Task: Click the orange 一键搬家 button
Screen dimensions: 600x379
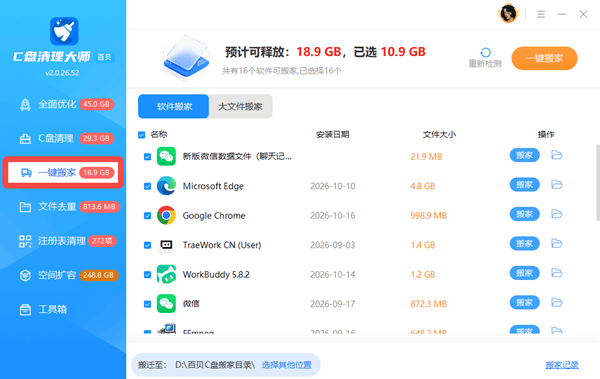Action: (x=544, y=58)
